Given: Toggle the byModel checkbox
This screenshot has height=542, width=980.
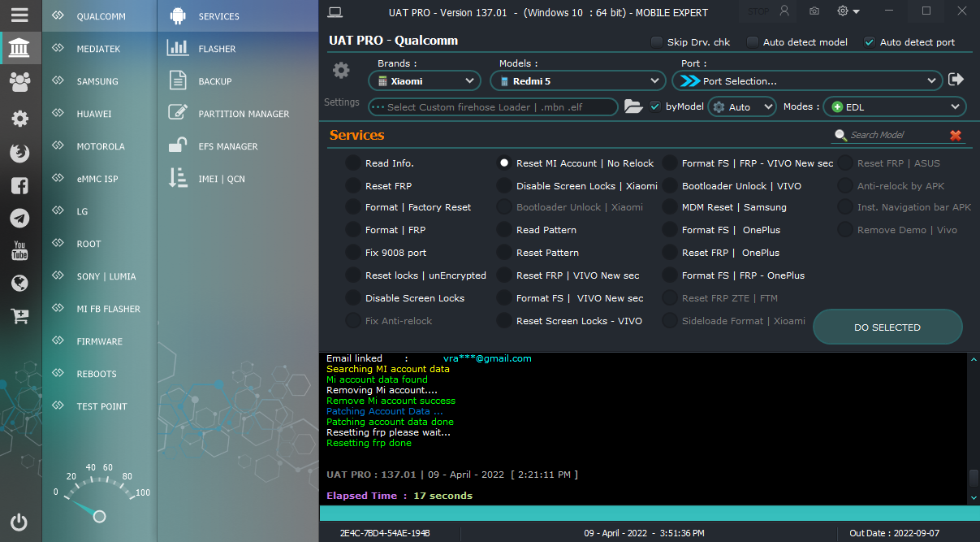Looking at the screenshot, I should (655, 106).
